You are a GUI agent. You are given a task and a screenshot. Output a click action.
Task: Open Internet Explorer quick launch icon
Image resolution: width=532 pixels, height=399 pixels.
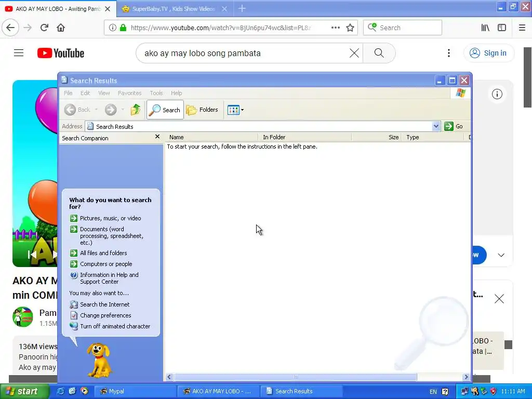coord(61,391)
